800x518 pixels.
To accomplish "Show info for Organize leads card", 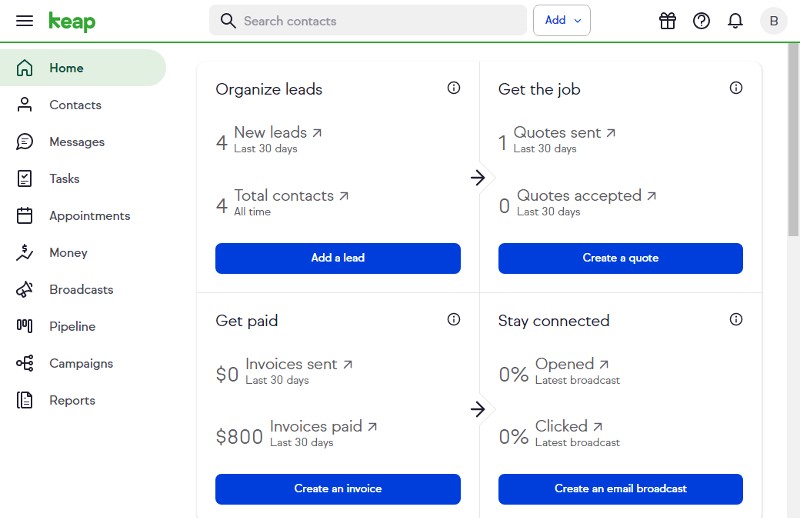I will click(454, 88).
